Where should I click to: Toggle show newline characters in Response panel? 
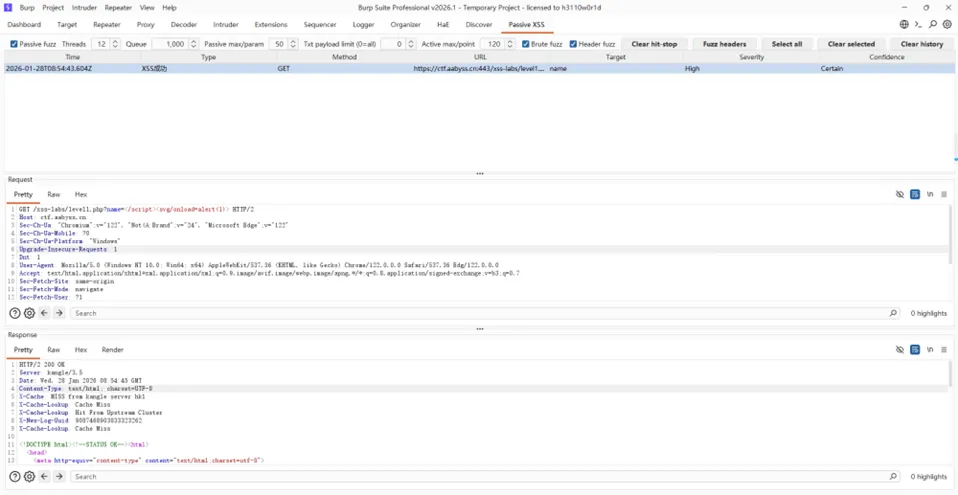(x=930, y=350)
